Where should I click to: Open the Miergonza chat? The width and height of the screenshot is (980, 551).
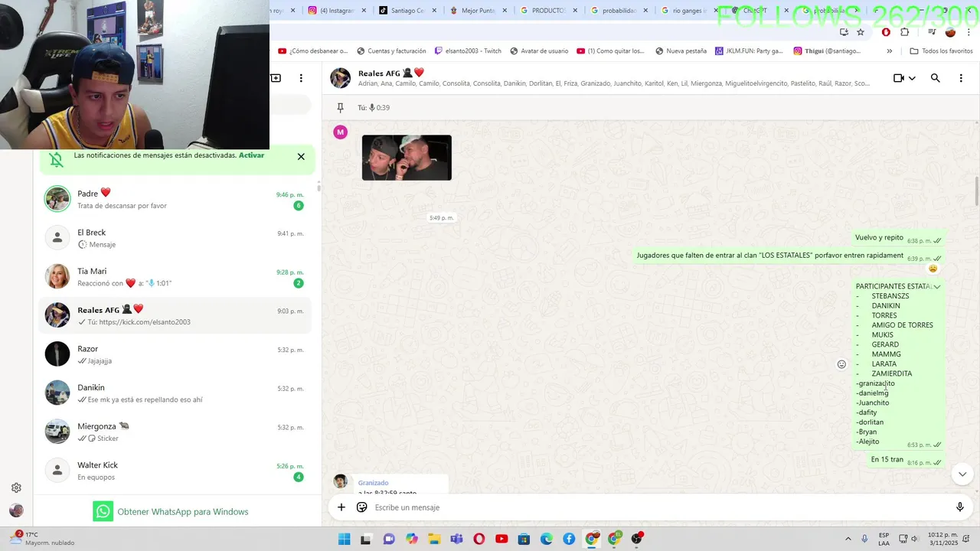(175, 432)
